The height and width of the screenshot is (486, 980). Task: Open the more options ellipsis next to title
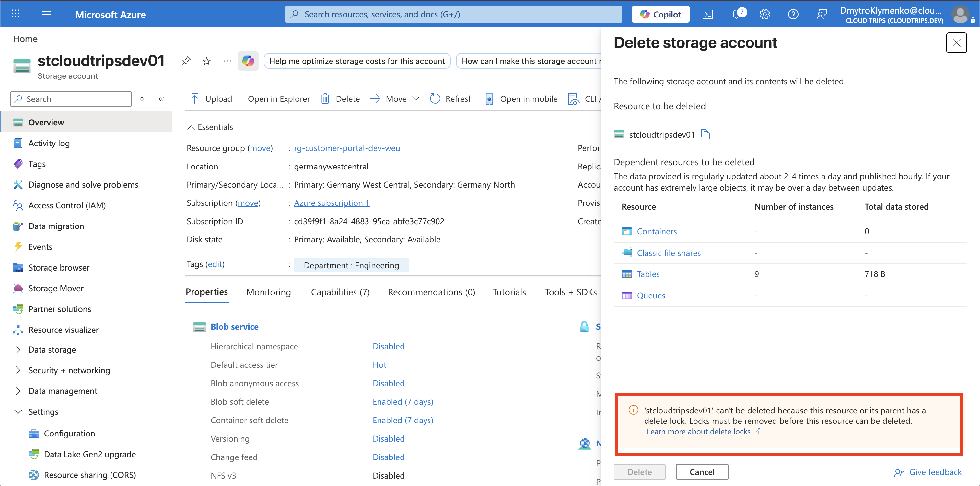227,61
